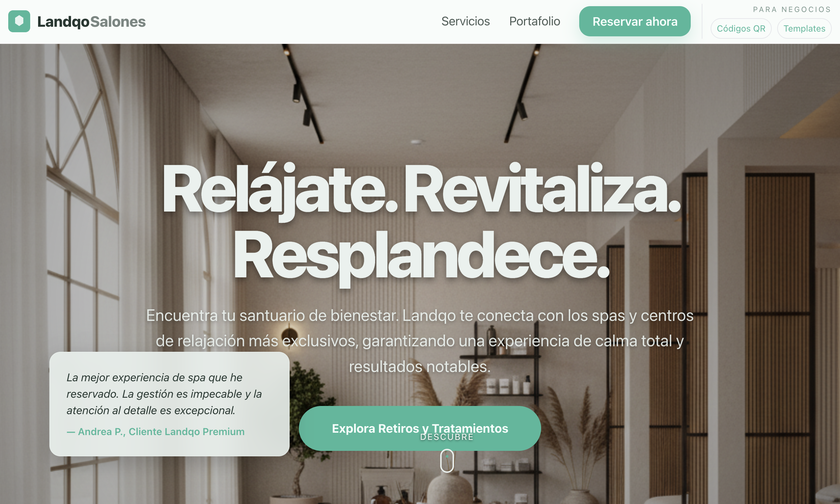This screenshot has height=504, width=840.
Task: Click the hero paragraph starting "Encuentra tu santuario"
Action: [420, 341]
